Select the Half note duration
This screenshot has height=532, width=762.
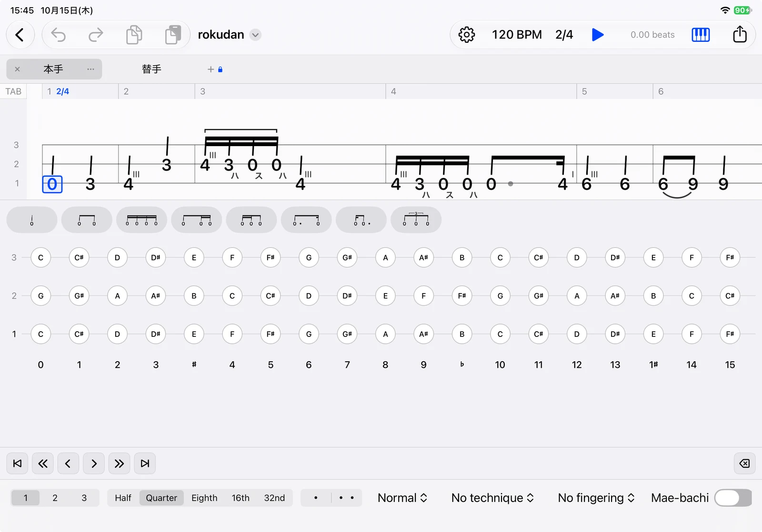pyautogui.click(x=123, y=498)
